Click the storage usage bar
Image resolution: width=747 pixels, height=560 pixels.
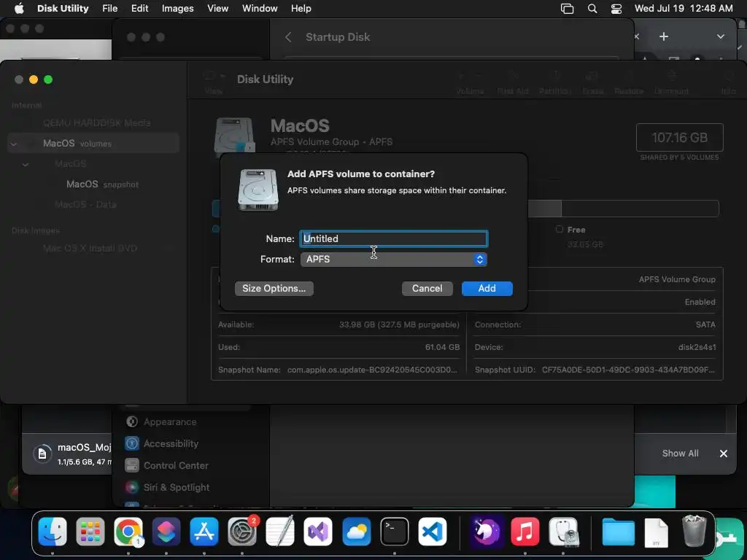click(623, 209)
